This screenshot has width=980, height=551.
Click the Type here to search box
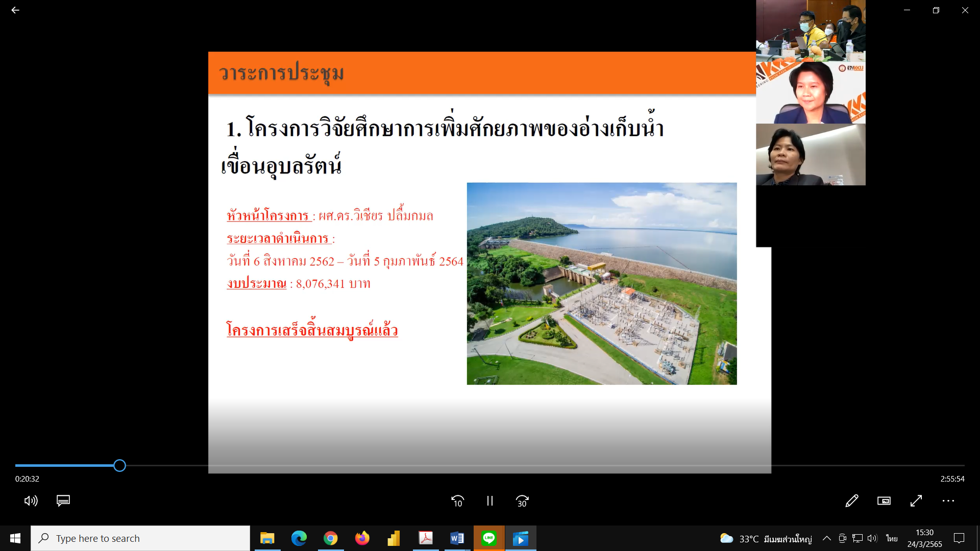point(140,538)
